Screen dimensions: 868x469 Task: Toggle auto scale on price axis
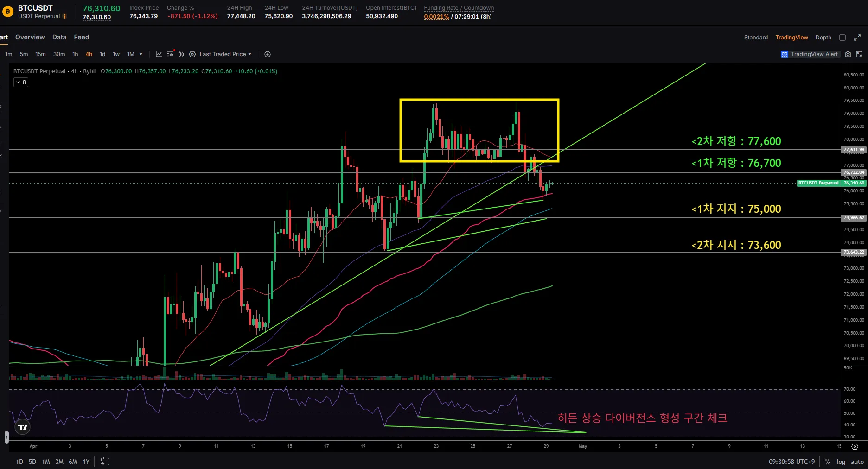(x=857, y=462)
